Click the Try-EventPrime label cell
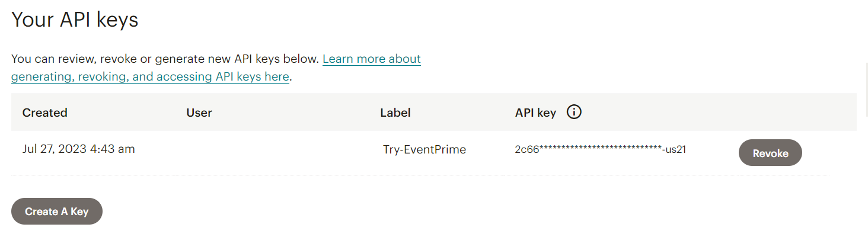Image resolution: width=868 pixels, height=240 pixels. [425, 149]
